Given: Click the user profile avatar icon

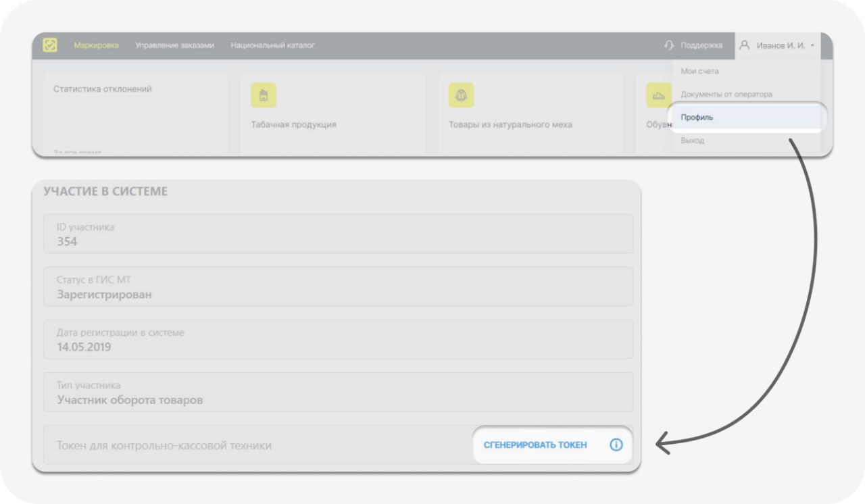Looking at the screenshot, I should (x=745, y=45).
